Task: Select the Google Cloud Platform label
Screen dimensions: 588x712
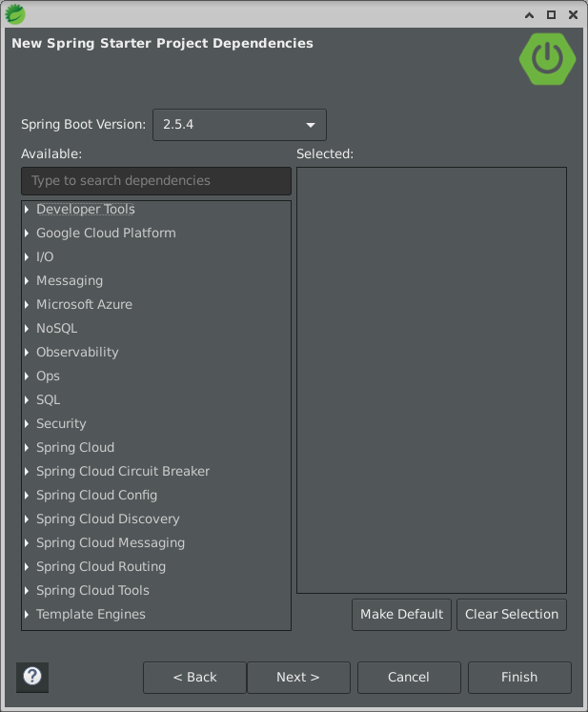Action: (x=106, y=233)
